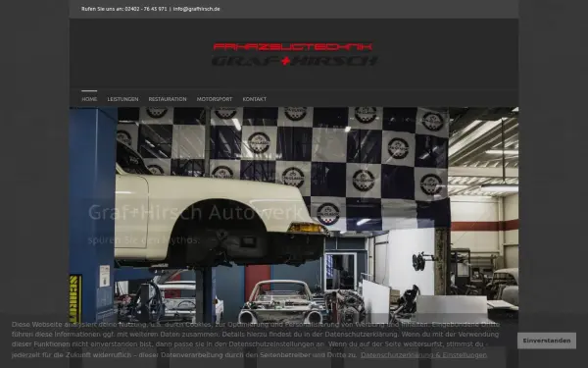The image size is (588, 368).
Task: Click the 'spüren Sie den Mythos' subtitle
Action: tap(144, 240)
